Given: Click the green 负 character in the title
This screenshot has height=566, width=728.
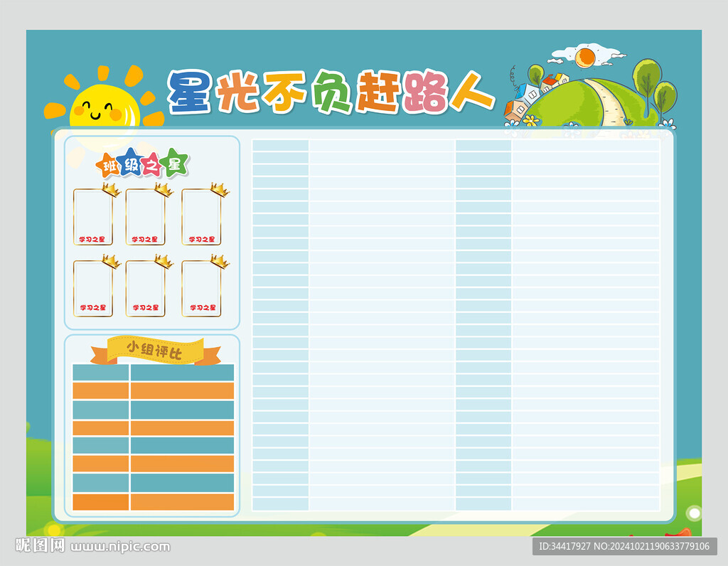Looking at the screenshot, I should (x=331, y=92).
